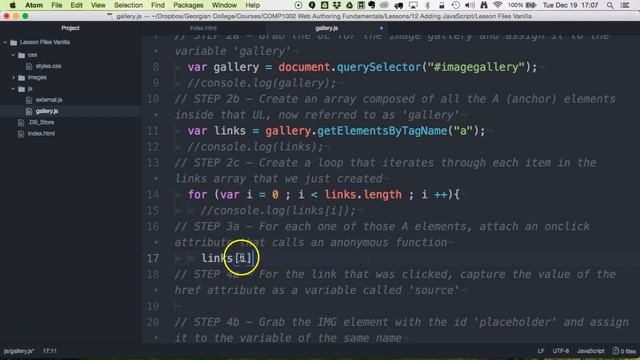Click the Google Drive icon in the menu bar

click(349, 5)
